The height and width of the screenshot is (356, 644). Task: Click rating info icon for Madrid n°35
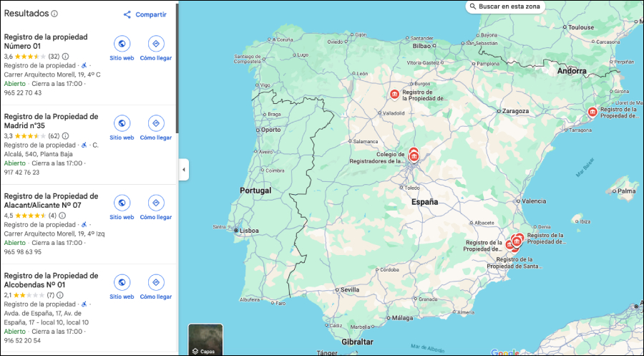65,135
